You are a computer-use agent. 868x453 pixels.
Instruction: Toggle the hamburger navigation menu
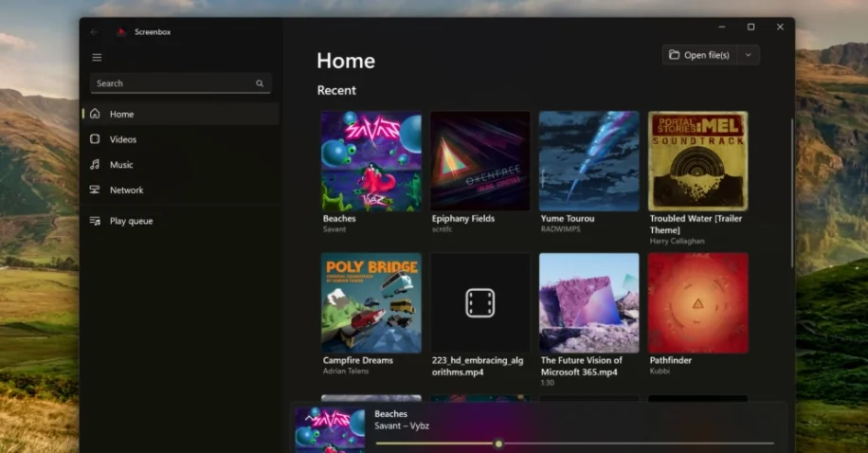[97, 58]
